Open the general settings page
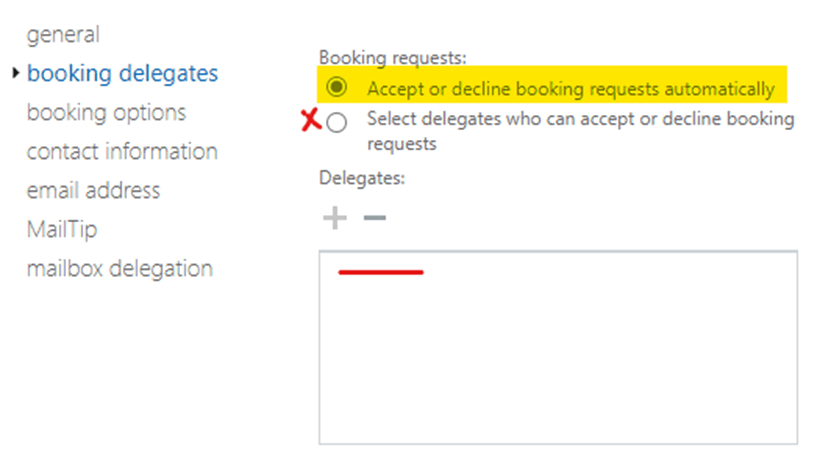Image resolution: width=831 pixels, height=473 pixels. (x=63, y=34)
